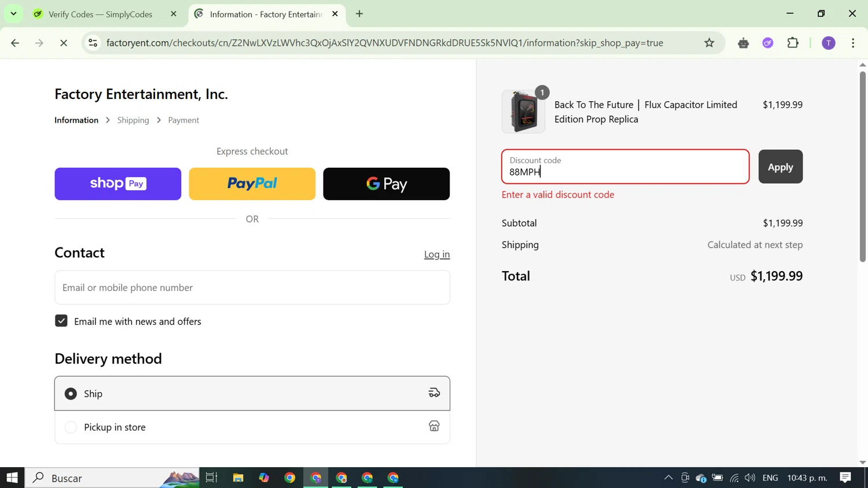Open the Wi-Fi network tray icon
This screenshot has height=488, width=868.
(x=734, y=478)
